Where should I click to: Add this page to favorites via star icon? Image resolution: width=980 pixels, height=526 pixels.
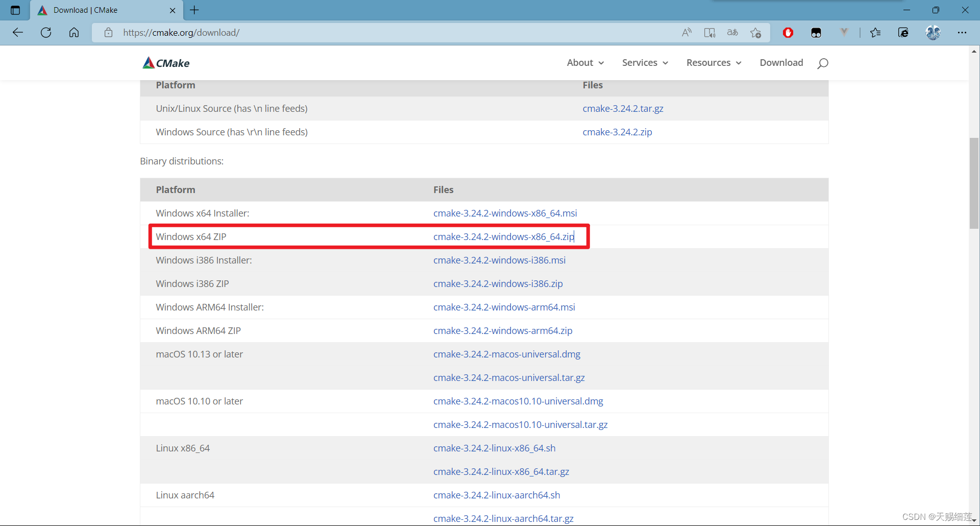point(756,32)
